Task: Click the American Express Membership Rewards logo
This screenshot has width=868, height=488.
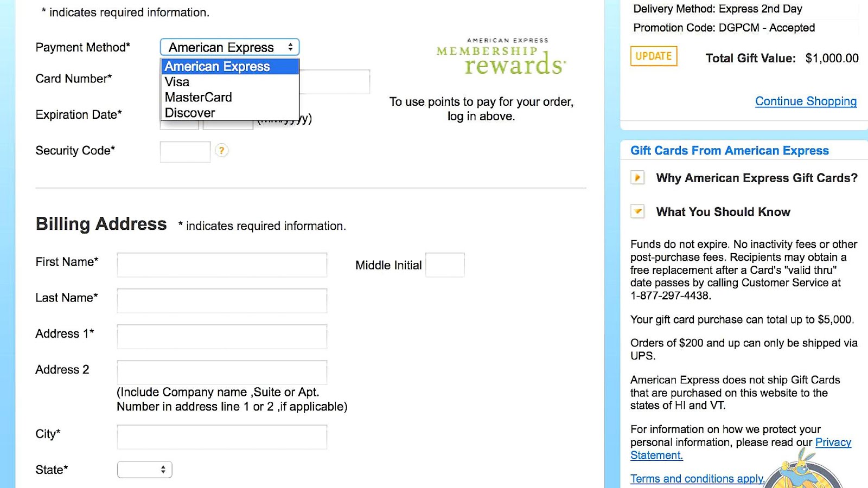Action: coord(502,56)
